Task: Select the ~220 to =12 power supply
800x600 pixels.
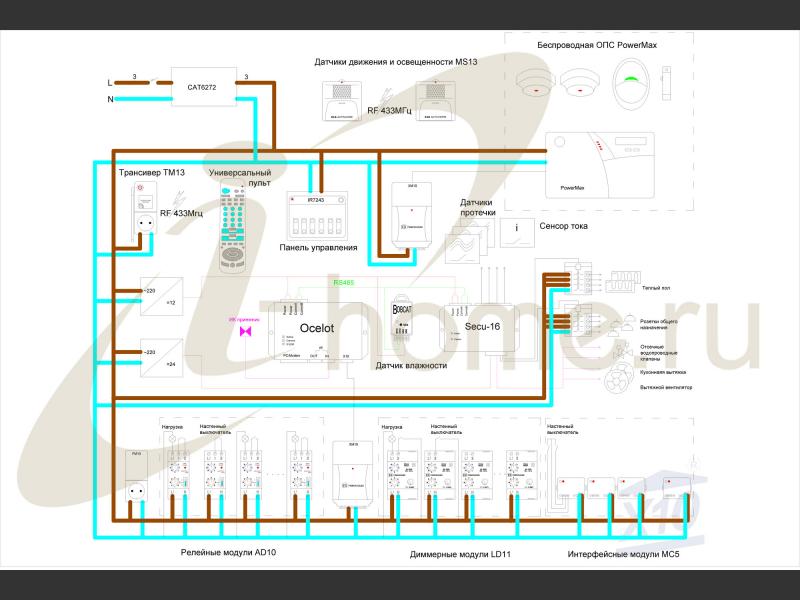Action: (160, 295)
